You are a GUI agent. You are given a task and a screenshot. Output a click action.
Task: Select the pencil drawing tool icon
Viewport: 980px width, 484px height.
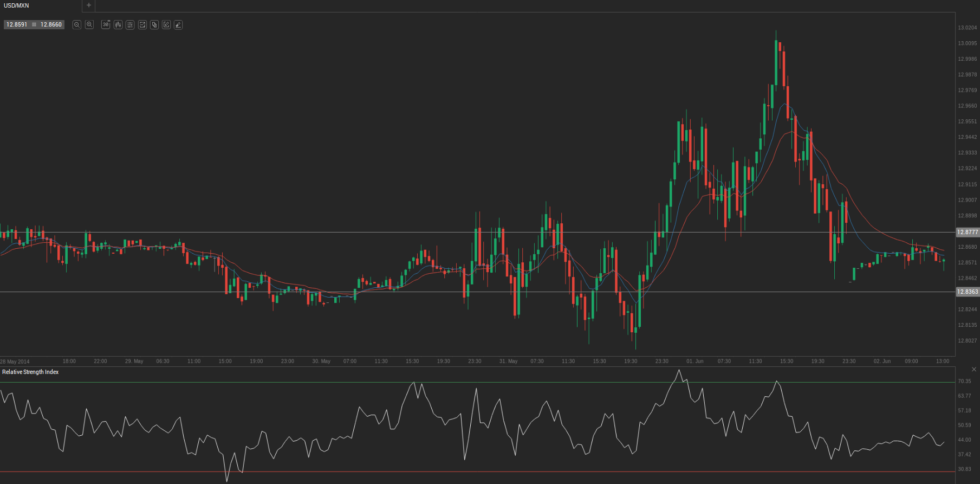178,25
